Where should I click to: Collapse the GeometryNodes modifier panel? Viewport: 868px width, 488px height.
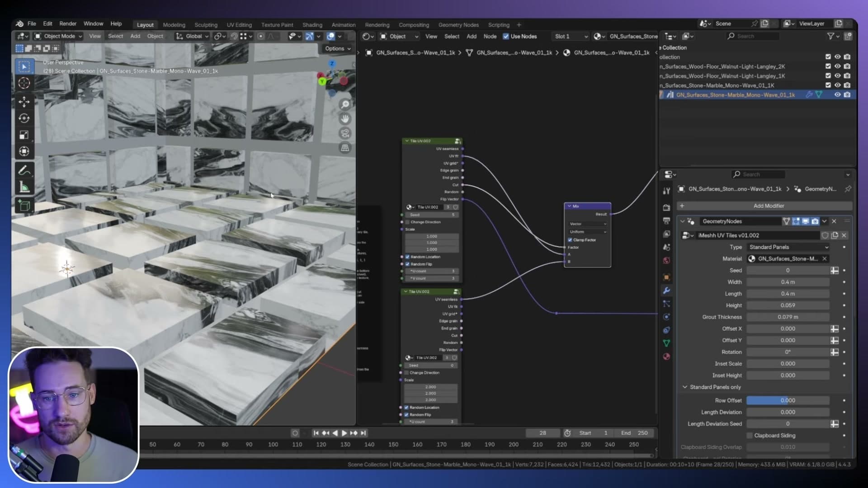pyautogui.click(x=682, y=221)
